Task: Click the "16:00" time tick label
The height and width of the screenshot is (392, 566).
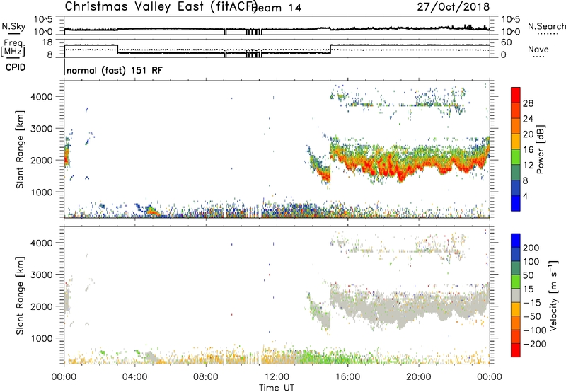Action: pos(347,377)
